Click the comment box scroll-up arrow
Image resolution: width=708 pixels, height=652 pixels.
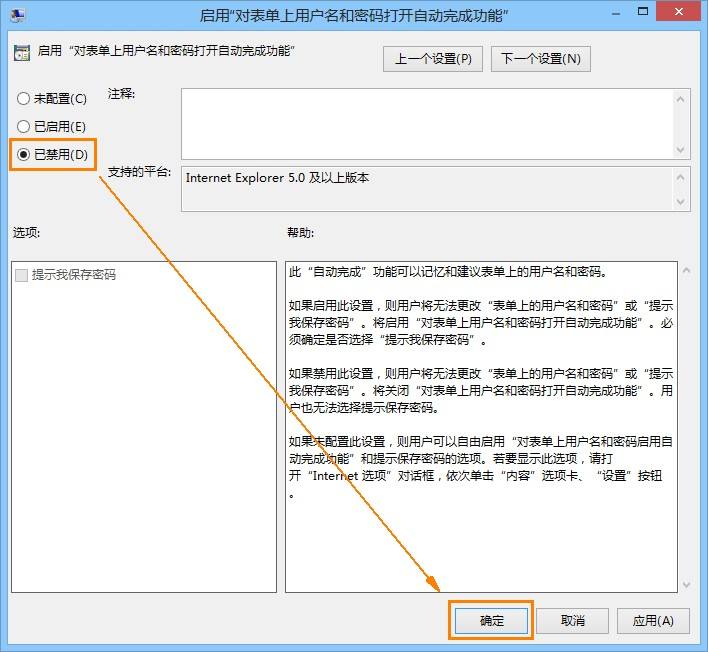[680, 98]
